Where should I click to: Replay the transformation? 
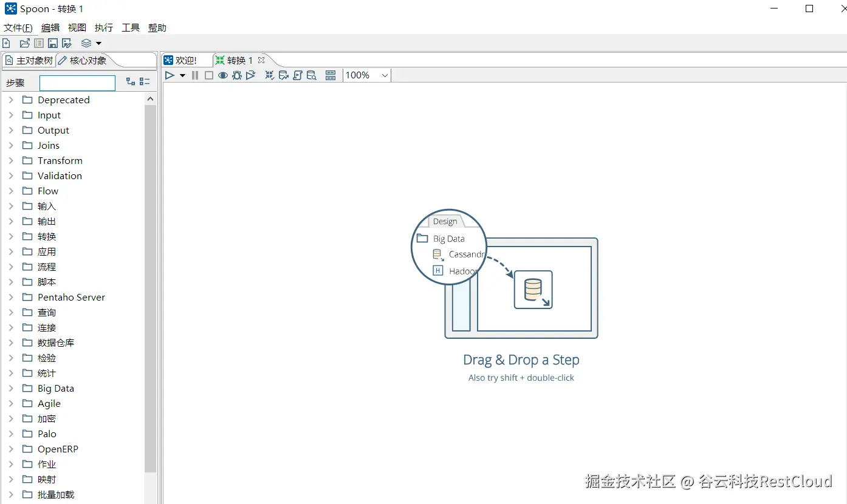click(x=250, y=75)
